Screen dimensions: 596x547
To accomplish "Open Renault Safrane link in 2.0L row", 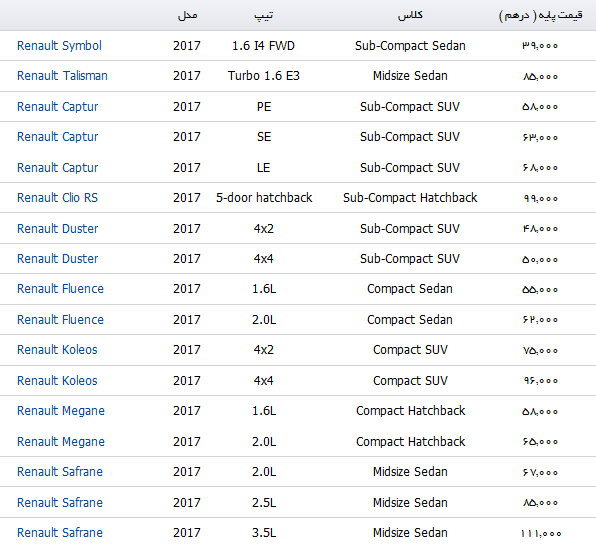I will coord(60,472).
